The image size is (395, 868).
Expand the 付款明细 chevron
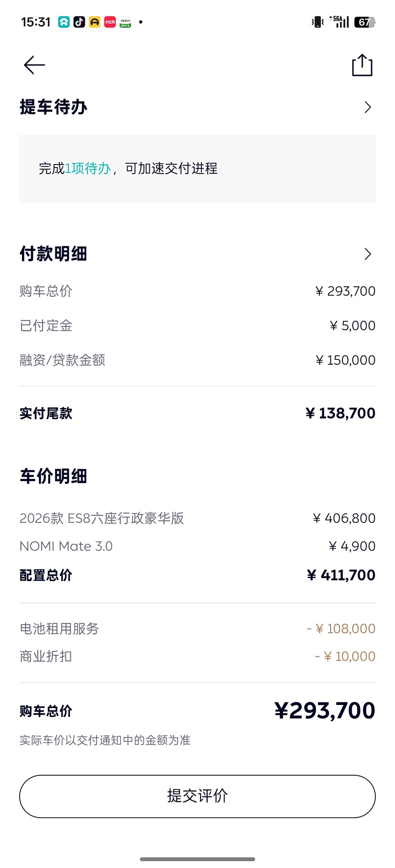point(368,254)
